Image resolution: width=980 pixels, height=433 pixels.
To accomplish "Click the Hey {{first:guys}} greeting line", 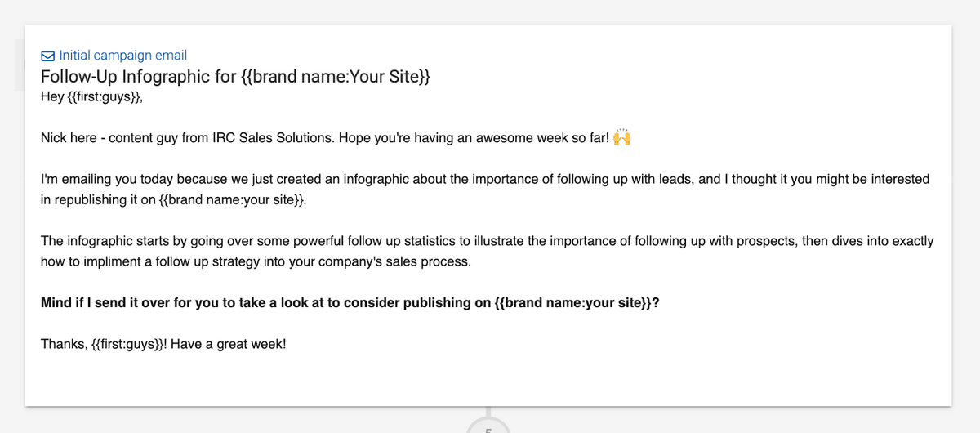I will 96,98.
